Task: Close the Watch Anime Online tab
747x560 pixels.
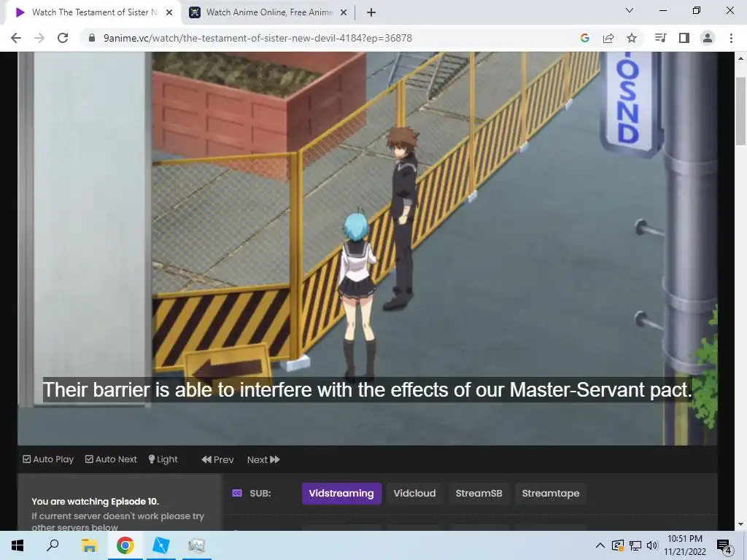Action: pyautogui.click(x=344, y=13)
